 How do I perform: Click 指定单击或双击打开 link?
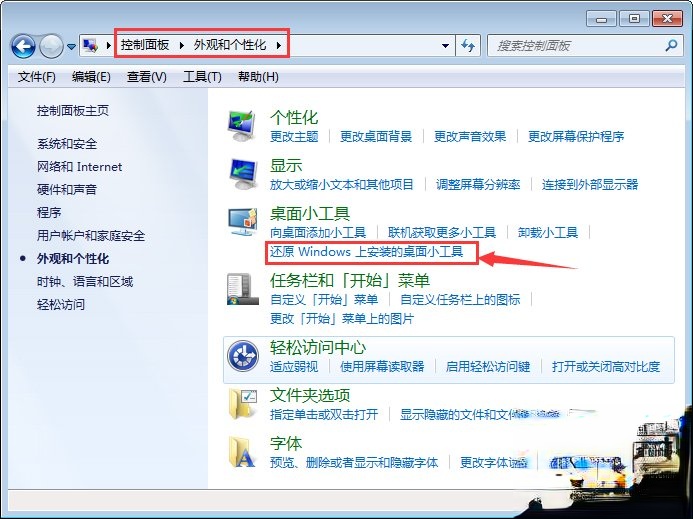324,415
